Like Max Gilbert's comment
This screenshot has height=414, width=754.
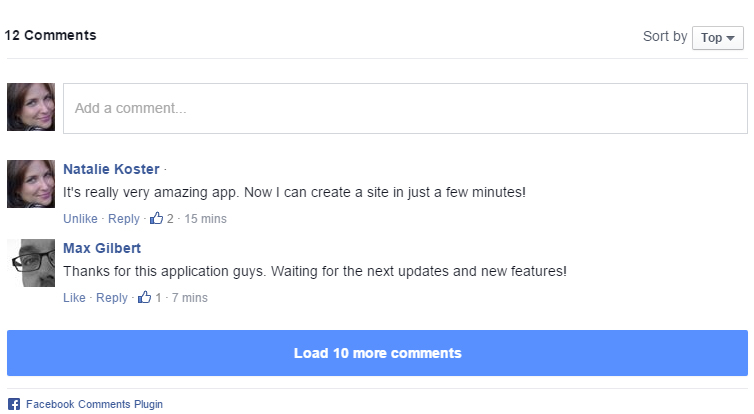[x=74, y=298]
